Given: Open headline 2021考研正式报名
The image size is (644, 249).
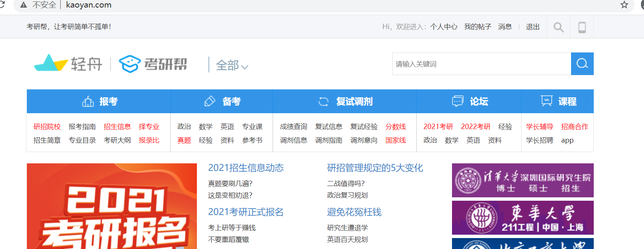Looking at the screenshot, I should click(246, 212).
